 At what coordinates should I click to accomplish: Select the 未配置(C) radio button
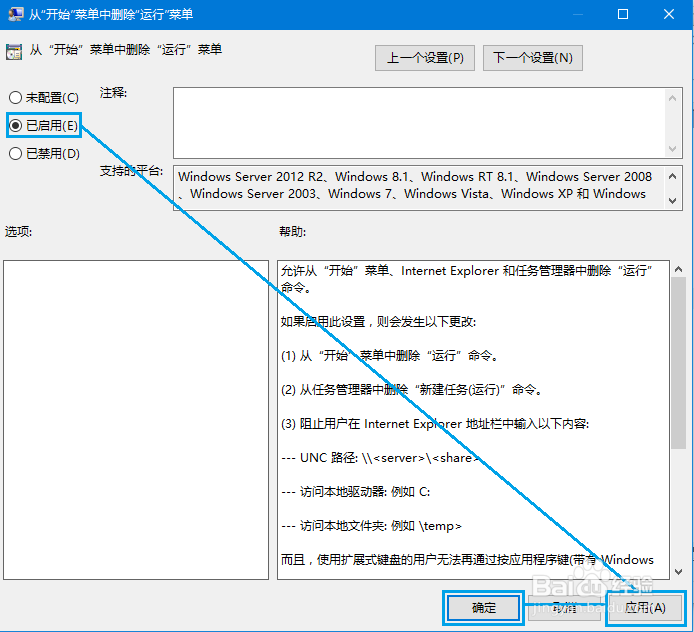pyautogui.click(x=43, y=97)
